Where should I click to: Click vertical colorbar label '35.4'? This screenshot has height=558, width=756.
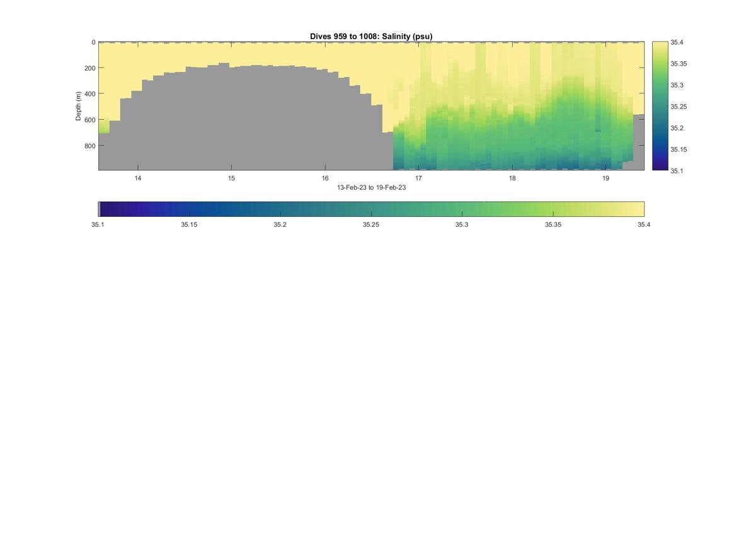pos(677,42)
